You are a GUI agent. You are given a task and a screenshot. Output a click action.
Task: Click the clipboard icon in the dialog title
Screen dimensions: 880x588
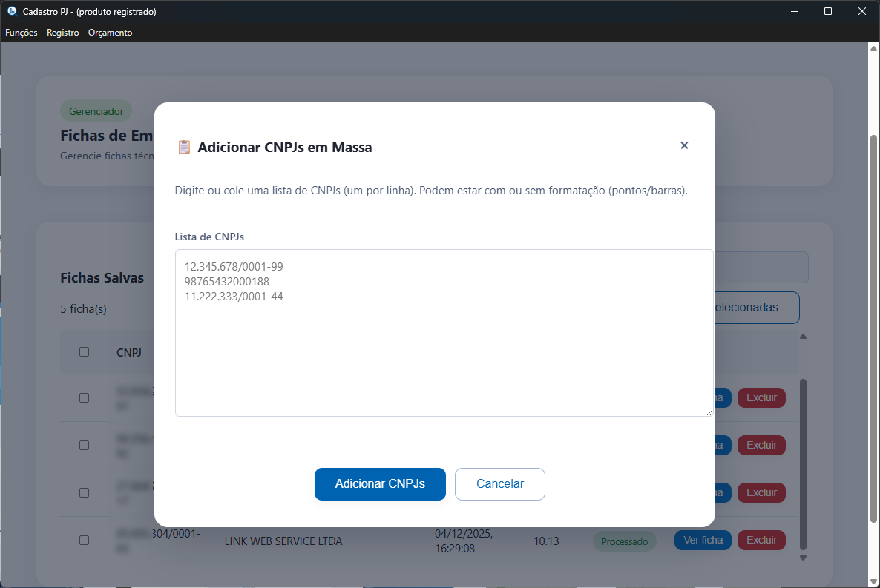[184, 147]
